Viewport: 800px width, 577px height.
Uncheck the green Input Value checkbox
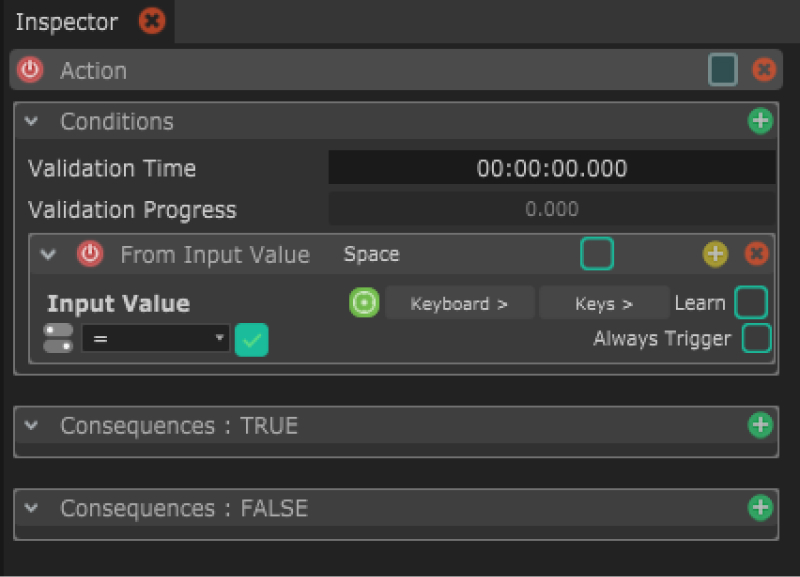click(x=252, y=340)
